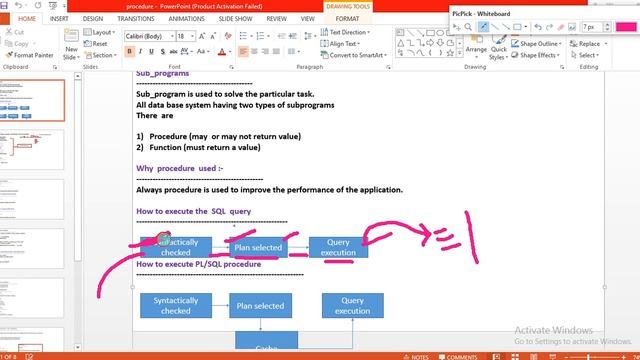The width and height of the screenshot is (640, 360).
Task: Click the Arrange button
Action: pyautogui.click(x=476, y=46)
